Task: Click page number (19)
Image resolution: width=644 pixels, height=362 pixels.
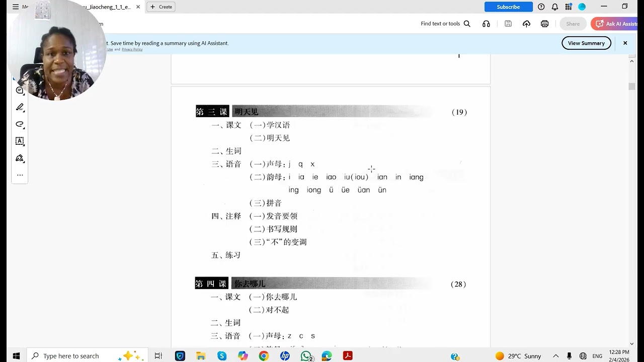Action: pos(459,112)
